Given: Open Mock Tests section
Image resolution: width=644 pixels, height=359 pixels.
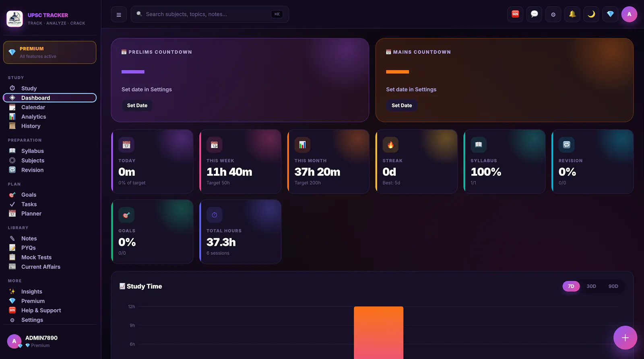Looking at the screenshot, I should 50,257.
